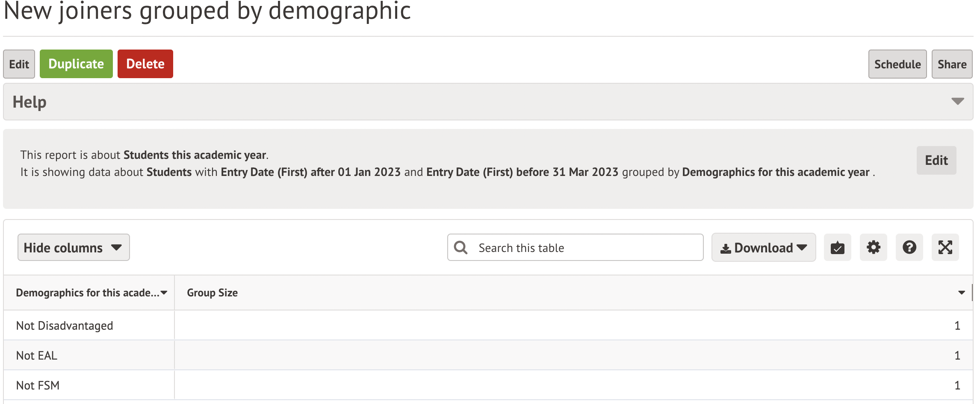Select the Not EAL row
The image size is (980, 404).
pos(37,356)
